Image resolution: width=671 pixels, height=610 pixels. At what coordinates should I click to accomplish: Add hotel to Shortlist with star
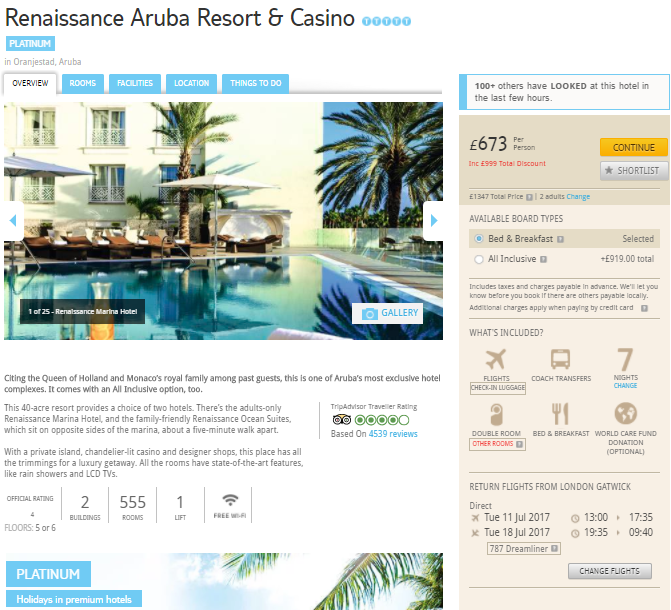click(633, 171)
